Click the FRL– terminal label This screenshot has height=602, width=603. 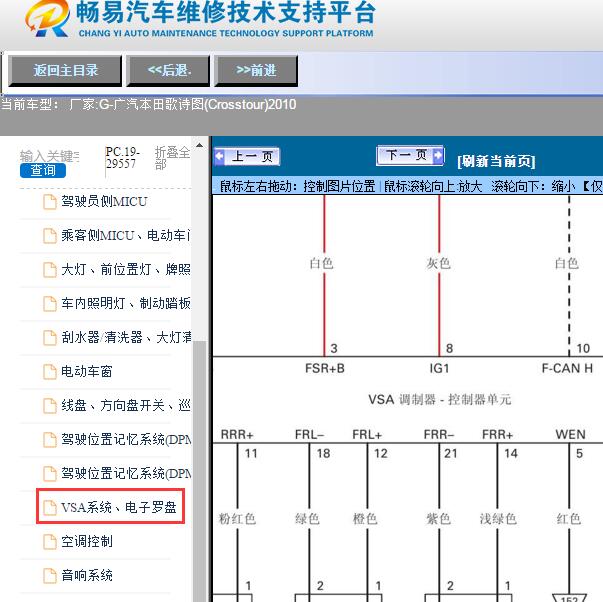pyautogui.click(x=309, y=435)
